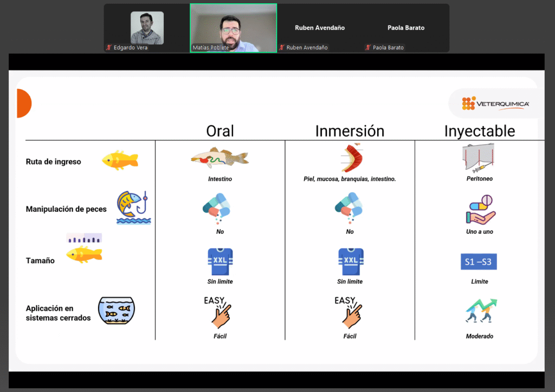Click the fish anatomy icon above Intestino
The image size is (555, 392).
[x=220, y=157]
